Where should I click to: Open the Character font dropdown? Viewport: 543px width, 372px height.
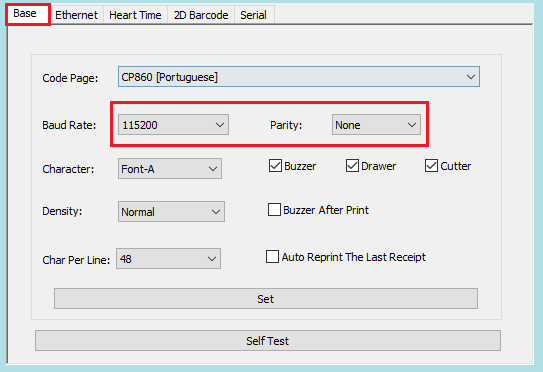(170, 169)
